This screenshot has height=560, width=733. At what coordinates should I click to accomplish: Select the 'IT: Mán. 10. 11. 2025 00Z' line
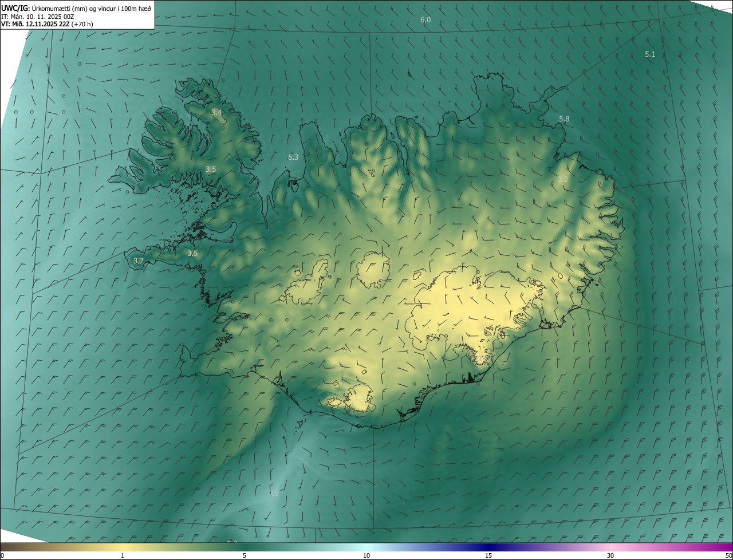(37, 17)
